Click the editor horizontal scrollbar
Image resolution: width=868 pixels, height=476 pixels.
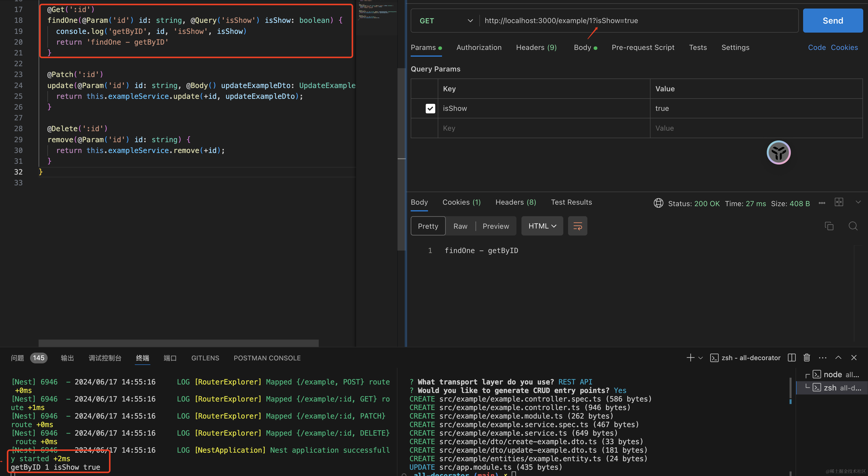pos(178,343)
